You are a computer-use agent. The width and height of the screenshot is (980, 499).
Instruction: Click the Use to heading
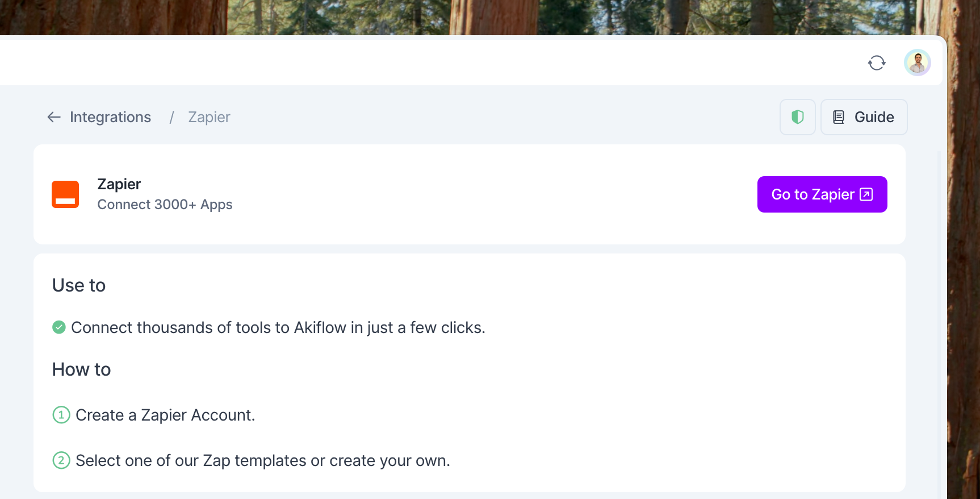tap(79, 285)
